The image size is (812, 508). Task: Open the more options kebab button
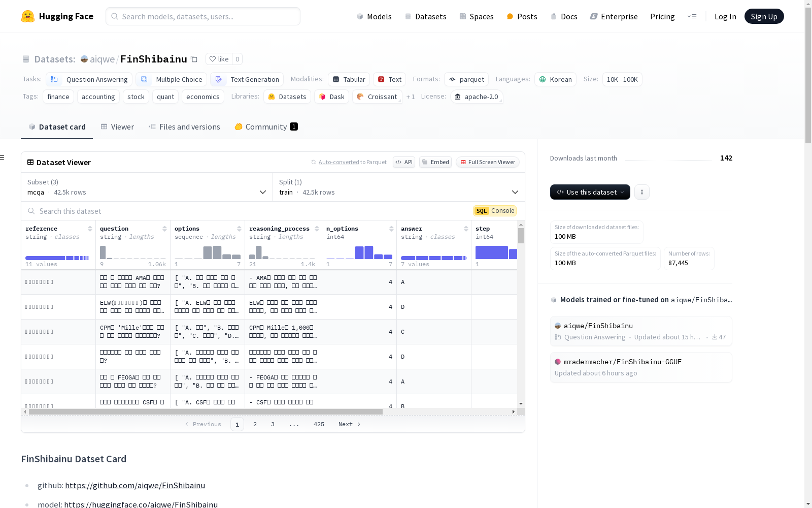[642, 192]
